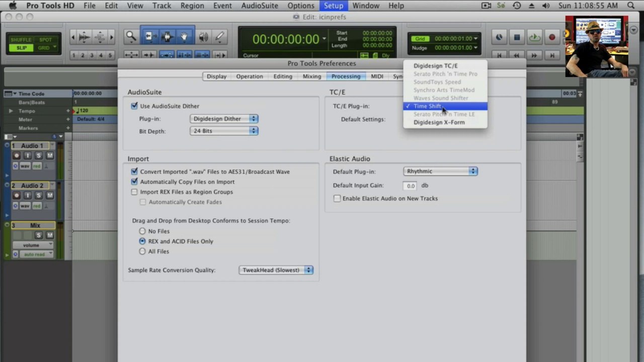Open Mix track volume view selector
The image size is (644, 362).
coord(33,245)
